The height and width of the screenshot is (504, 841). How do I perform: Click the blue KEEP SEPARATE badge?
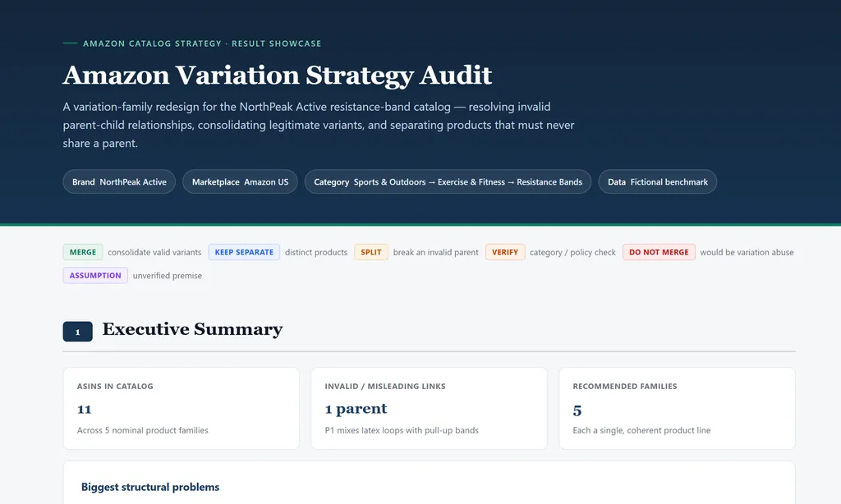[x=244, y=252]
